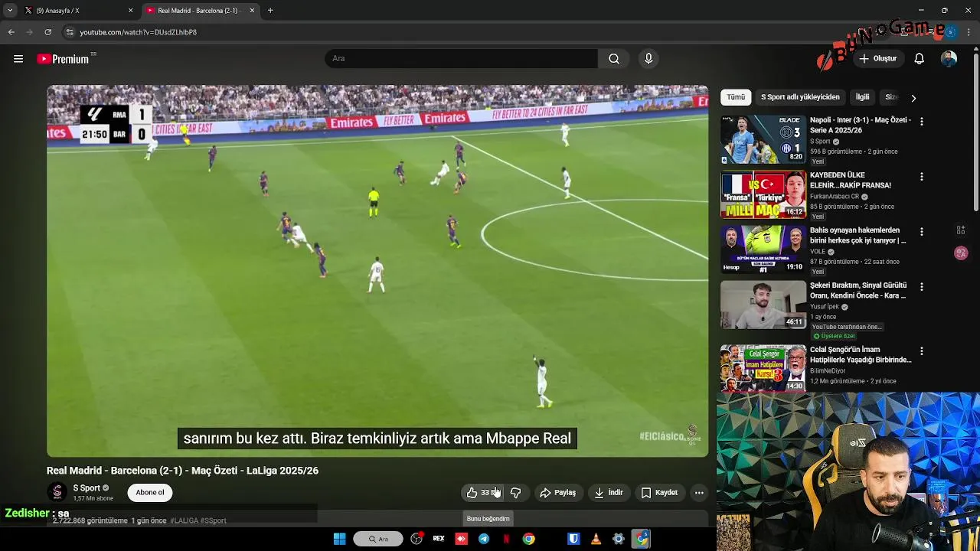Open Netflix from the taskbar
Image resolution: width=980 pixels, height=551 pixels.
[x=506, y=539]
